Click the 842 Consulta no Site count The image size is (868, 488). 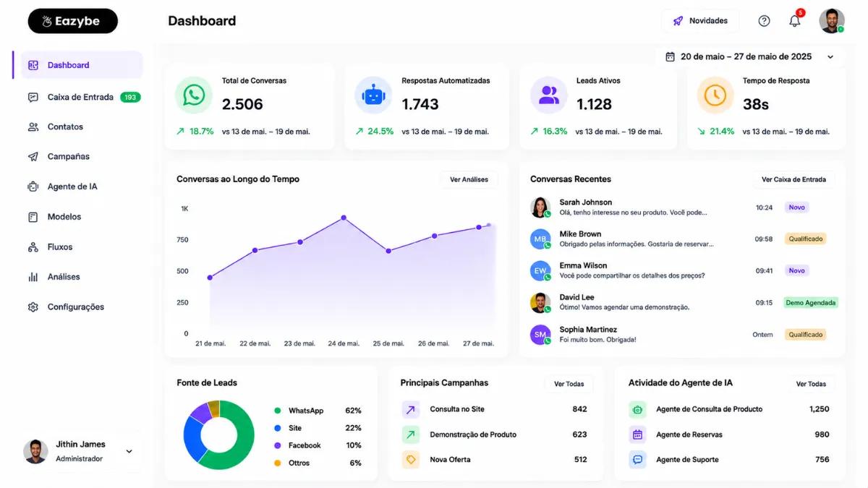point(579,409)
